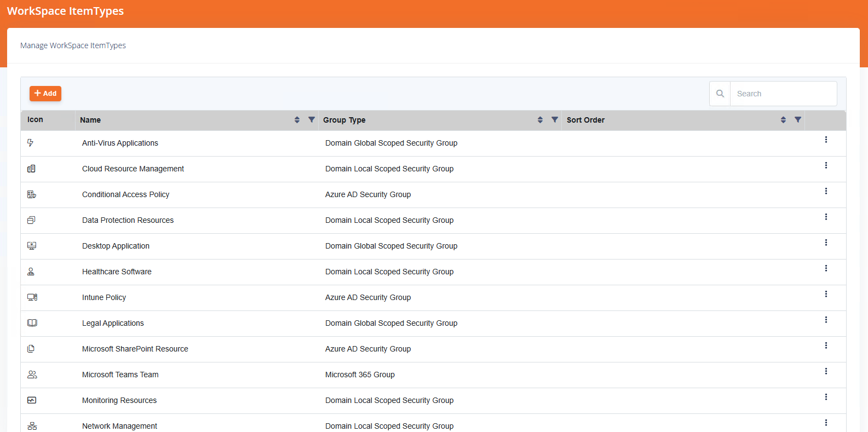Open the Sort Order column filter
The height and width of the screenshot is (432, 868).
[798, 120]
